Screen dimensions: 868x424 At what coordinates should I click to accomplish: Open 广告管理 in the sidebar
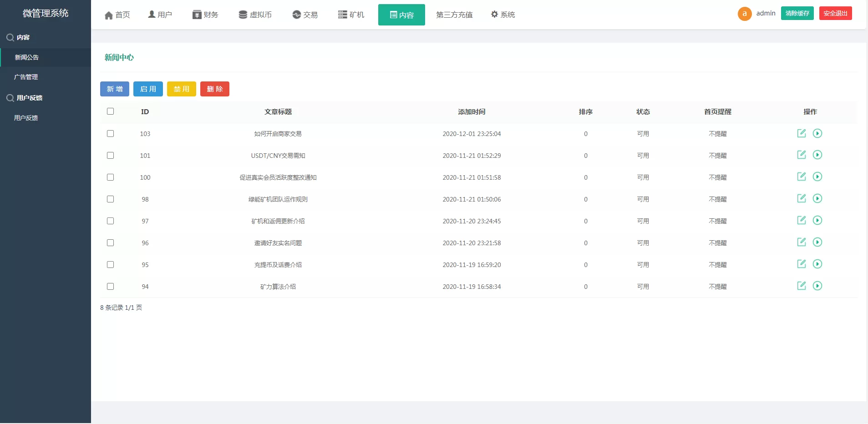click(26, 77)
